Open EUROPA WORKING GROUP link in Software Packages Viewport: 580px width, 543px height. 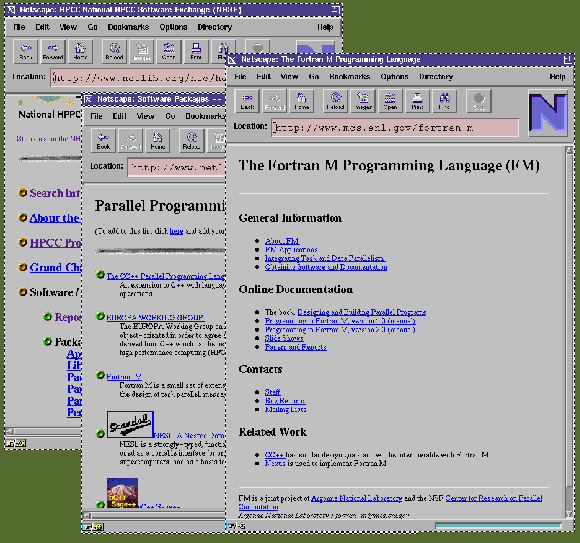point(155,317)
